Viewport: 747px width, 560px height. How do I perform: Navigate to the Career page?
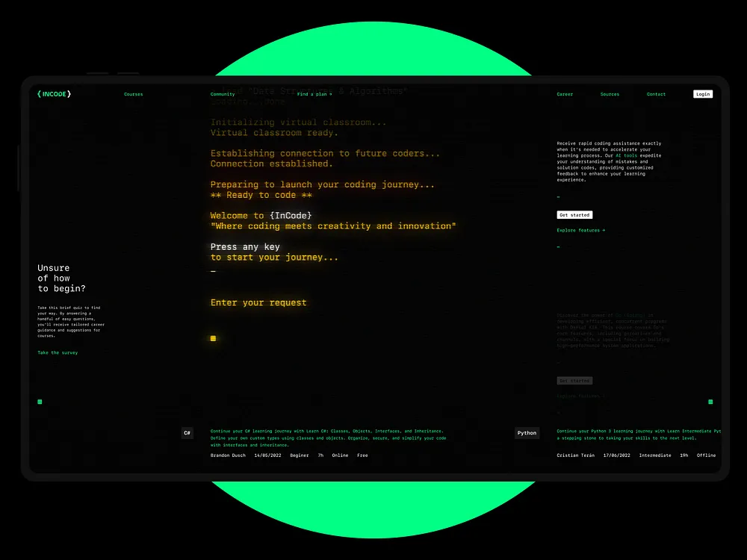click(x=565, y=94)
